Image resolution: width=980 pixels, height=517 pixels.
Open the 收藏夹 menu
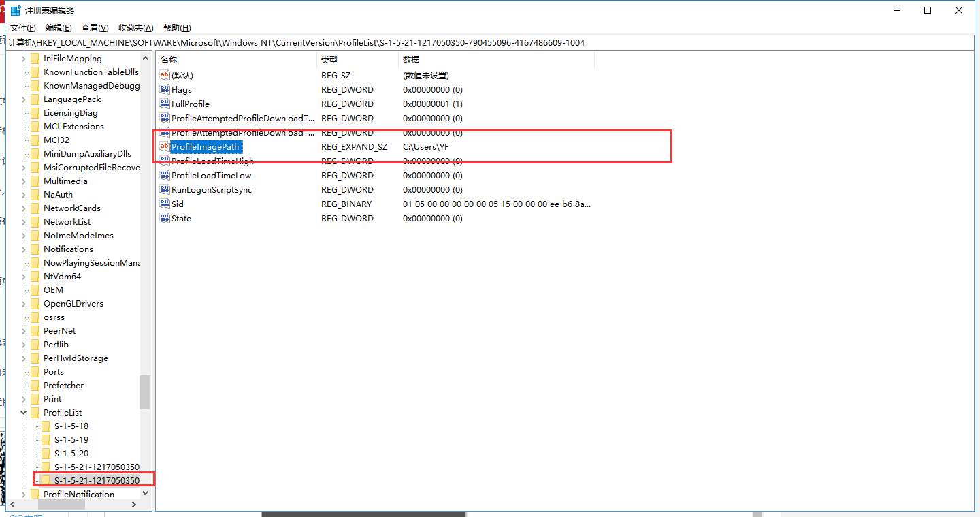(135, 27)
